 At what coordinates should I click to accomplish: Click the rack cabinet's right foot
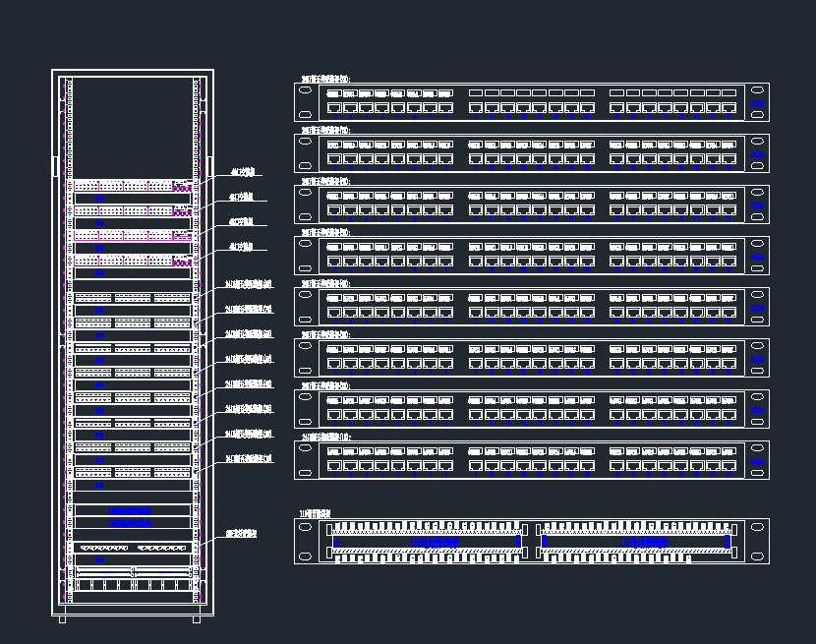click(x=197, y=618)
